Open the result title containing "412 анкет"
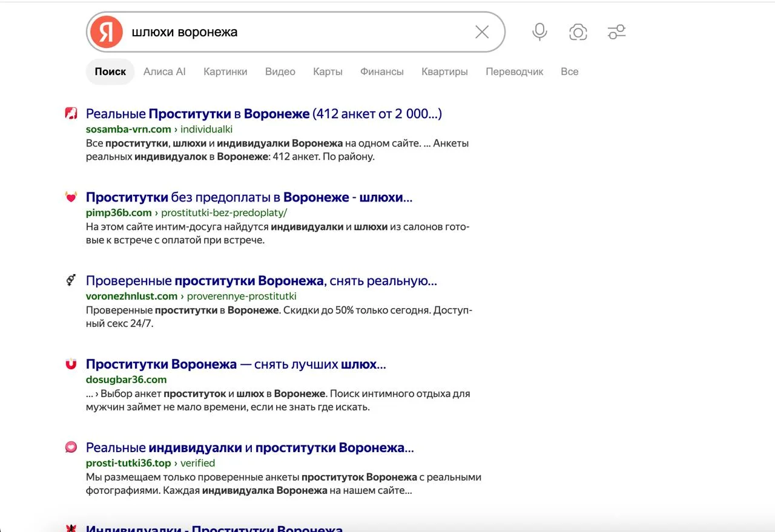The image size is (775, 532). click(x=264, y=114)
